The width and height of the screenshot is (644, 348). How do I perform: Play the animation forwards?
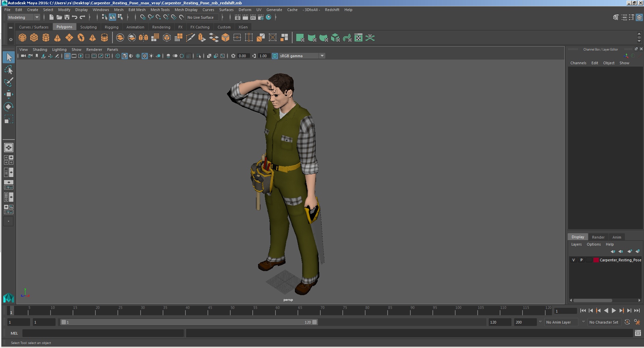click(x=614, y=311)
